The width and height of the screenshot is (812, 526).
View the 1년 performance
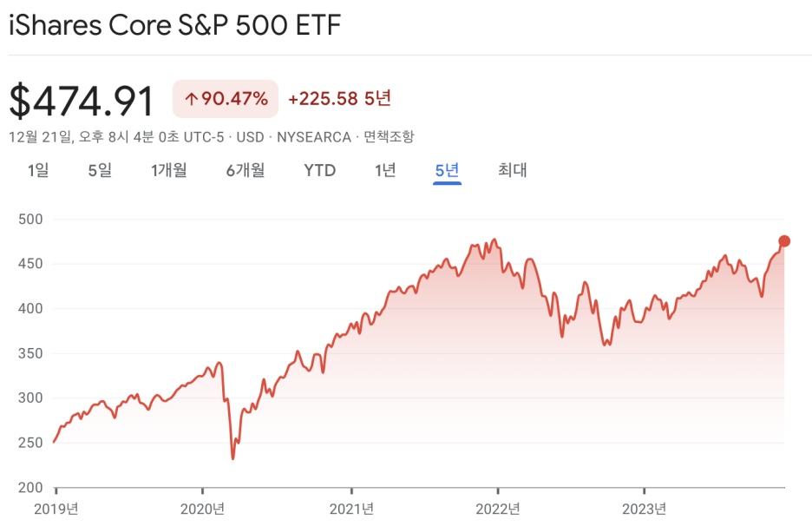(x=384, y=170)
